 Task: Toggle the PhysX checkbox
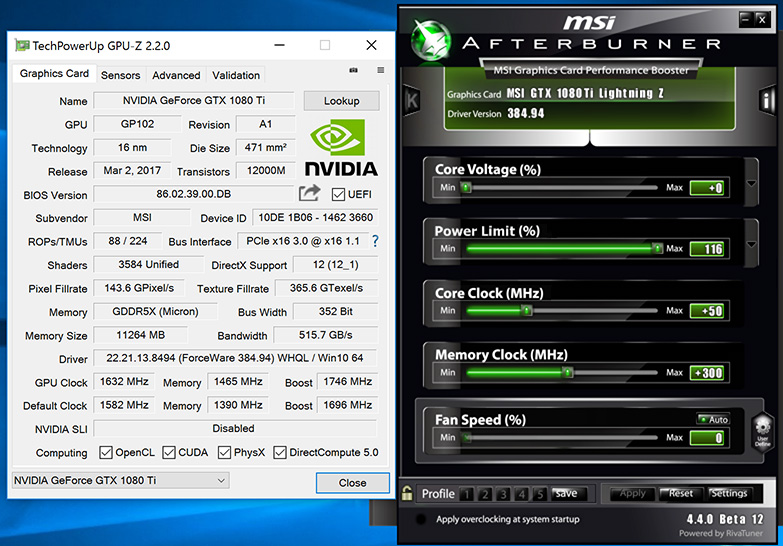(224, 453)
